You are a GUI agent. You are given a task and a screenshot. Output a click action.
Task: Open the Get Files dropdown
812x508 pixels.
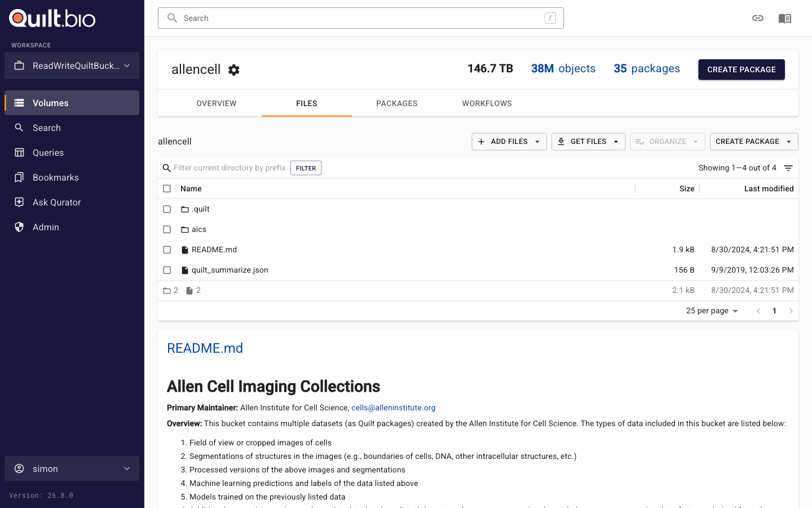pyautogui.click(x=588, y=142)
